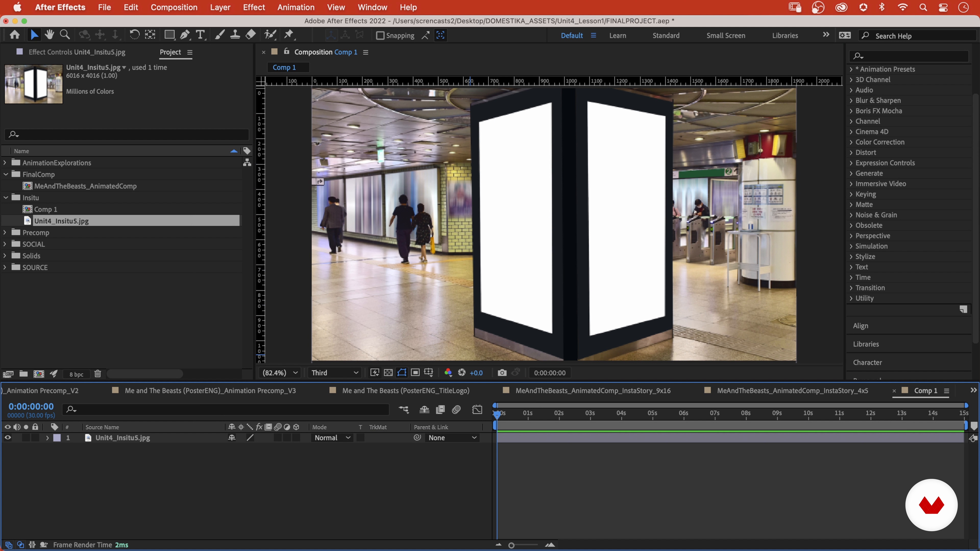Switch to Small Screen workspace
This screenshot has height=551, width=980.
pos(726,36)
